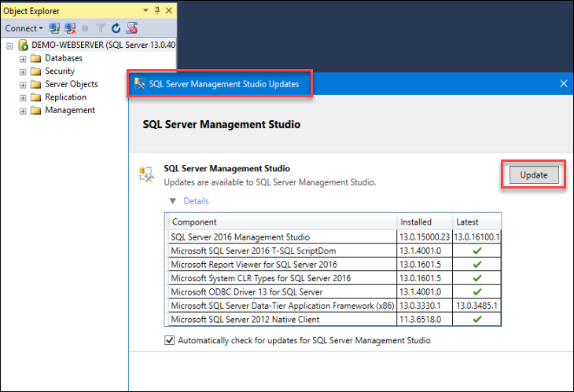Image resolution: width=574 pixels, height=392 pixels.
Task: Select the Databases tree item
Action: click(64, 58)
